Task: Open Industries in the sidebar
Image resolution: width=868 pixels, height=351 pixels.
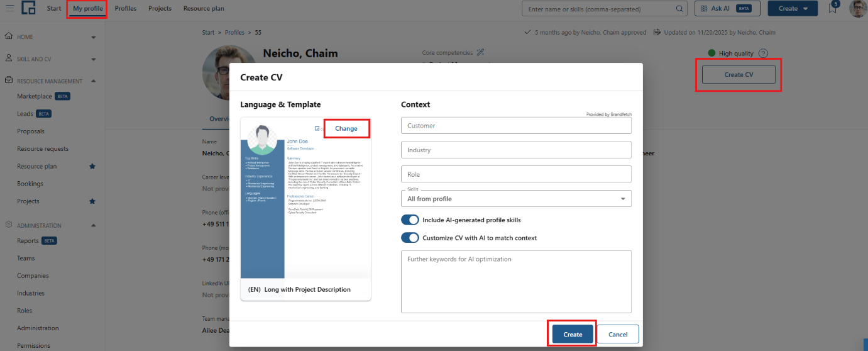Action: point(31,293)
